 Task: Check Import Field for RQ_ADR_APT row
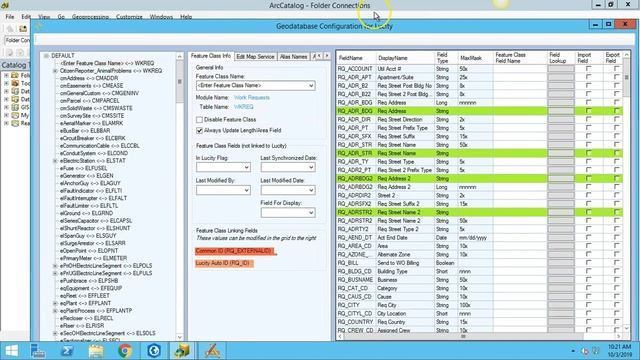click(588, 77)
